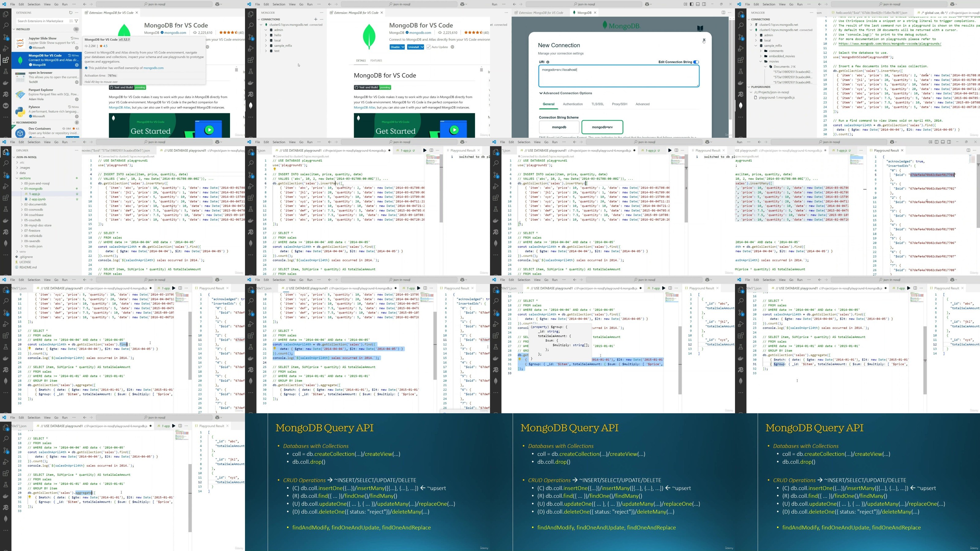Open the Uninstall button dropdown arrow
This screenshot has height=551, width=980.
pos(422,47)
